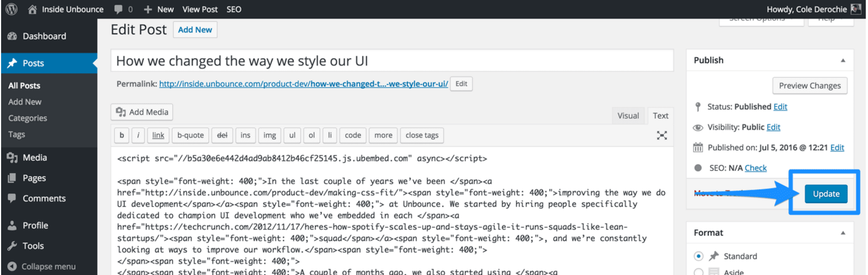Open the Pages sidebar menu
Image resolution: width=868 pixels, height=275 pixels.
tap(49, 178)
